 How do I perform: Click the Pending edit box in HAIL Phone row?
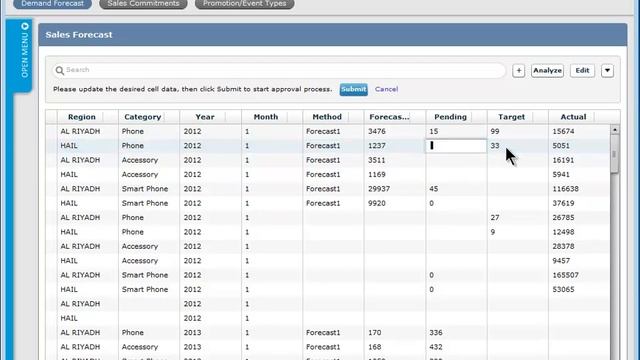click(x=456, y=146)
